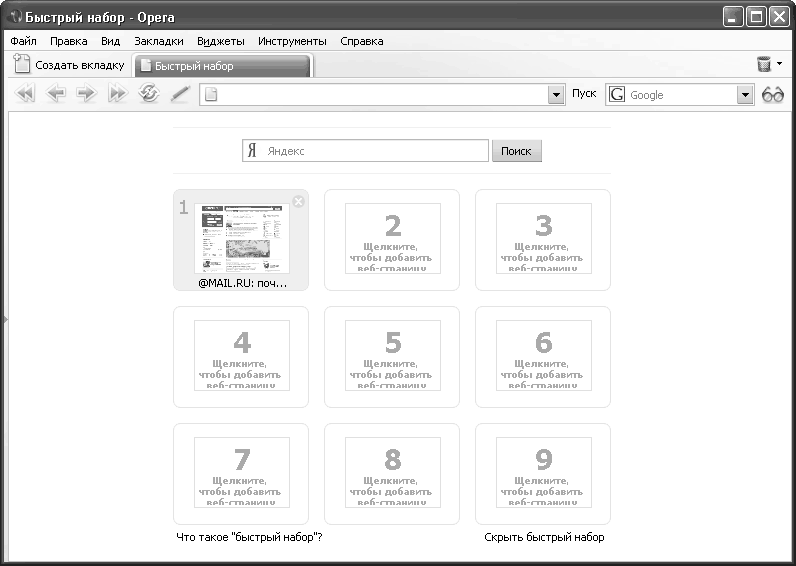The width and height of the screenshot is (796, 566).
Task: Open the Google search engine dropdown
Action: click(744, 95)
